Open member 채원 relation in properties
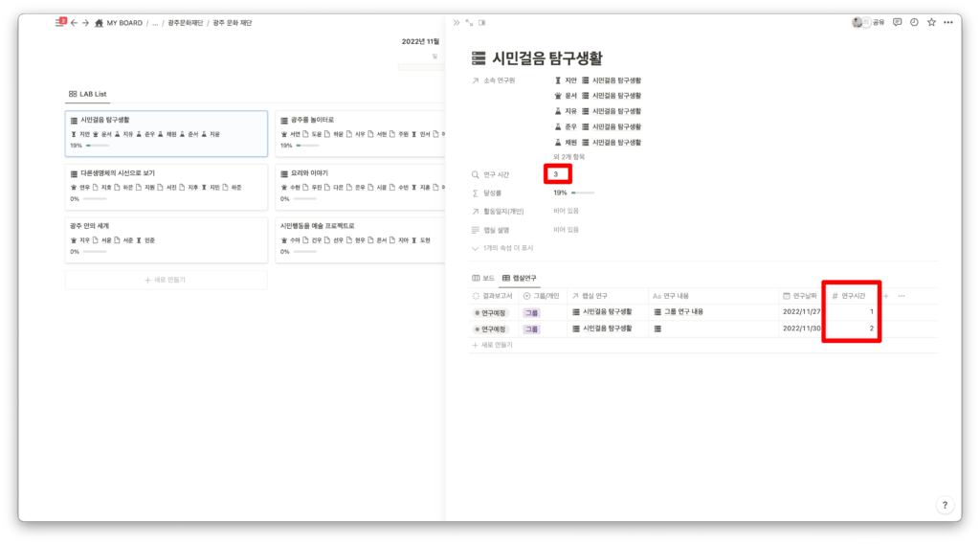The width and height of the screenshot is (980, 544). tap(597, 143)
